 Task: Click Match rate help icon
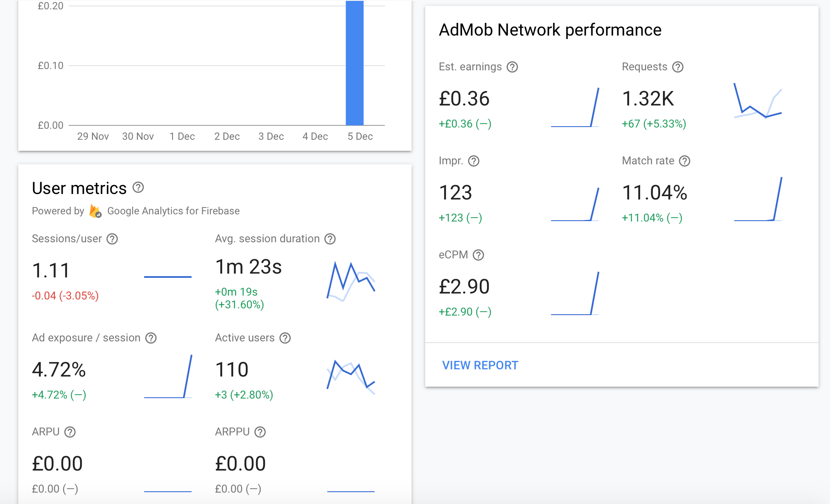(x=685, y=161)
